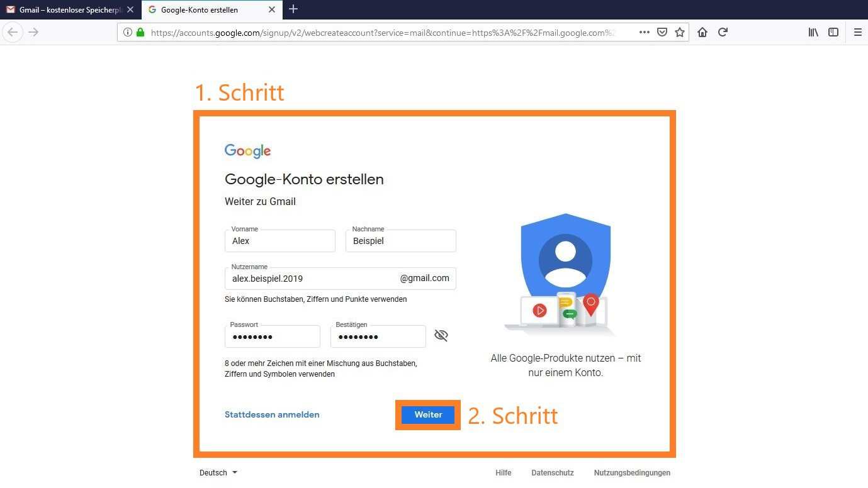Toggle password visibility eye icon
The width and height of the screenshot is (868, 488).
pos(441,336)
